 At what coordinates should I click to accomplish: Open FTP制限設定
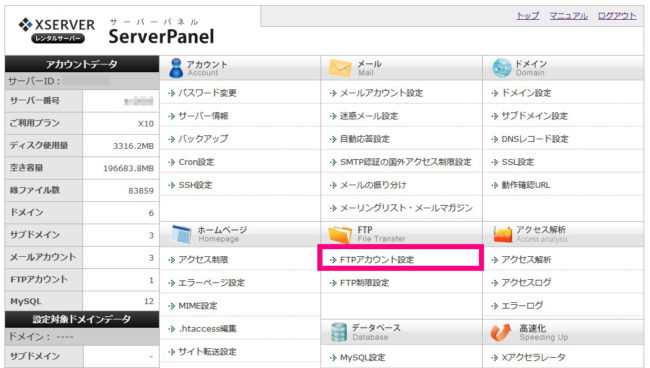[364, 283]
